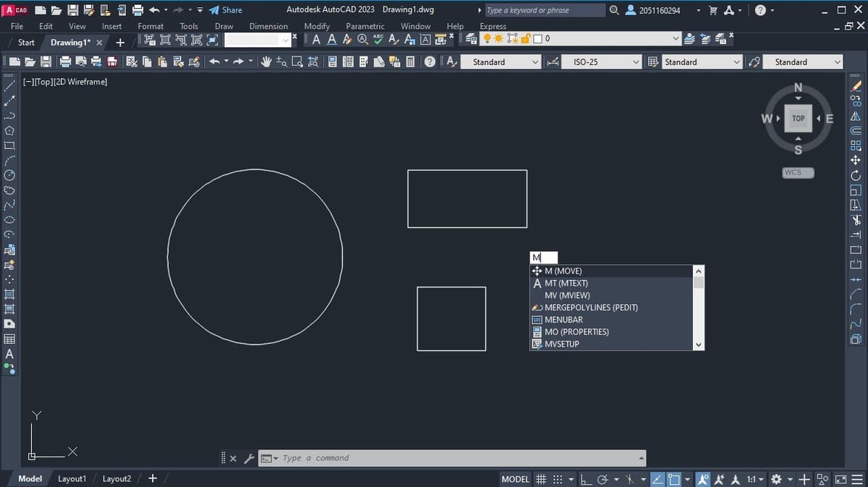Select the Move tool in modify toolbar
Viewport: 868px width, 487px height.
coord(856,160)
